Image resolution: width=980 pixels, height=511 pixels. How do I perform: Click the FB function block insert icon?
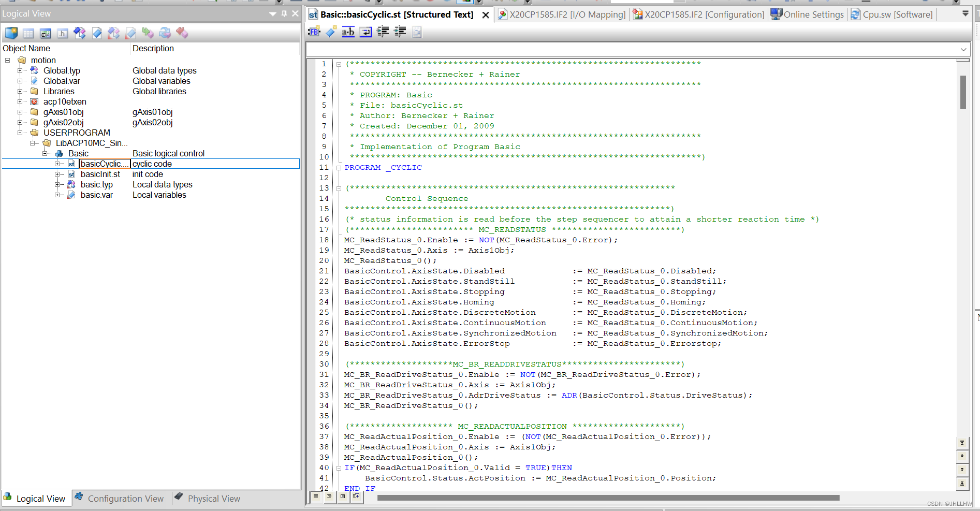click(x=314, y=32)
